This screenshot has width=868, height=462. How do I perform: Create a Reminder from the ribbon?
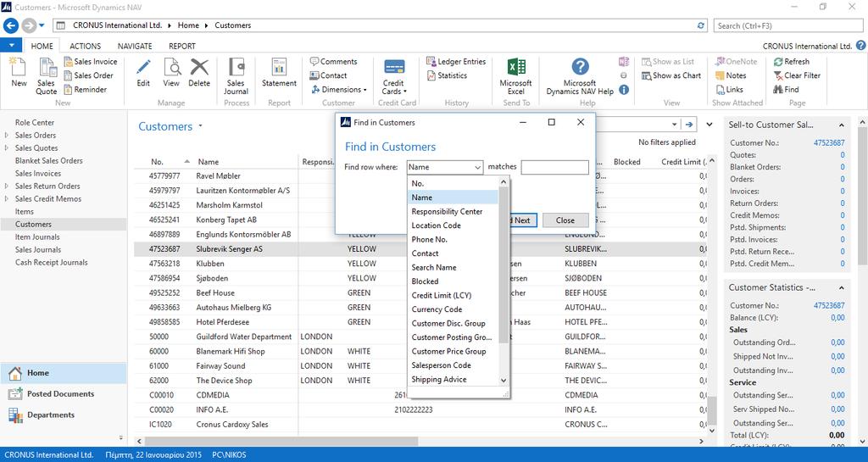coord(86,89)
